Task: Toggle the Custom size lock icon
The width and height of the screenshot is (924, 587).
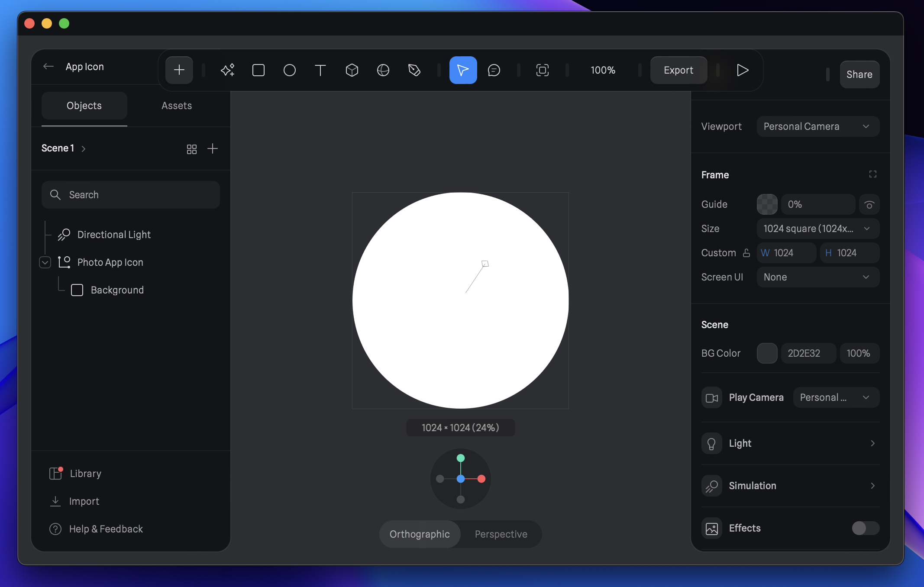Action: click(x=747, y=253)
